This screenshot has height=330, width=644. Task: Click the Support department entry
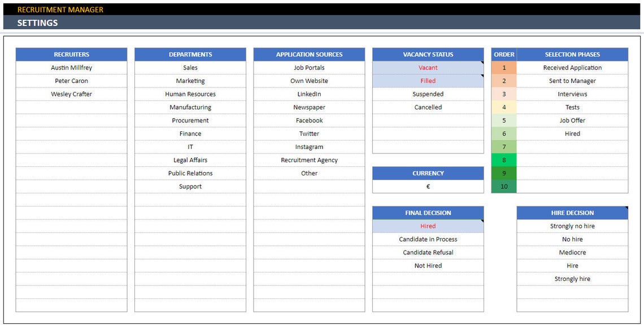coord(190,186)
